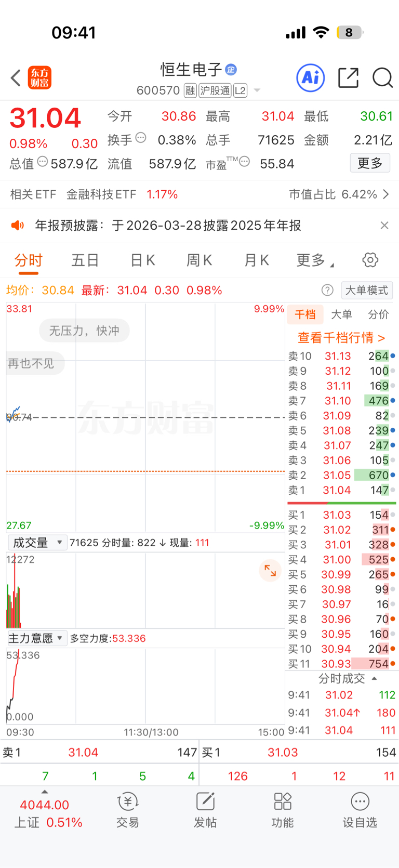The image size is (399, 868).
Task: Select the 日K tab
Action: (142, 260)
